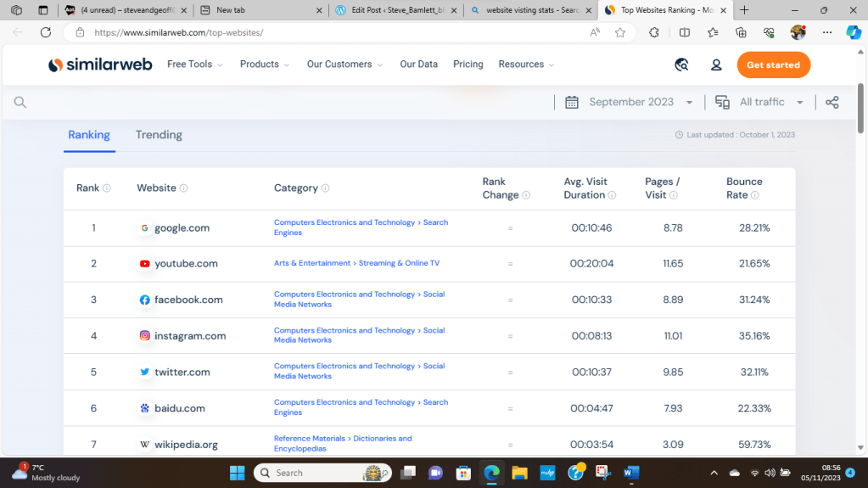Switch to the Edit Post browser tab
Screen dimensions: 868x488
pyautogui.click(x=393, y=10)
